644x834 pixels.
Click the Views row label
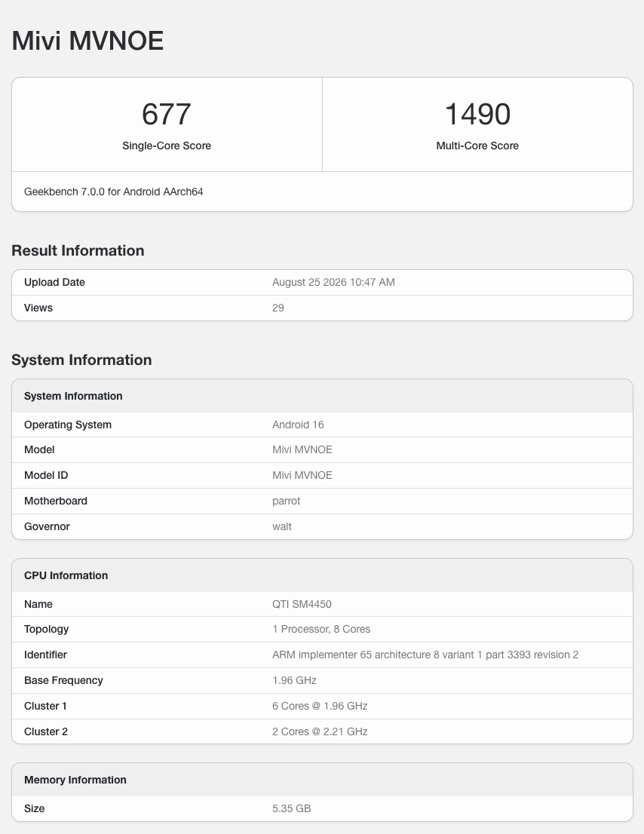point(38,308)
